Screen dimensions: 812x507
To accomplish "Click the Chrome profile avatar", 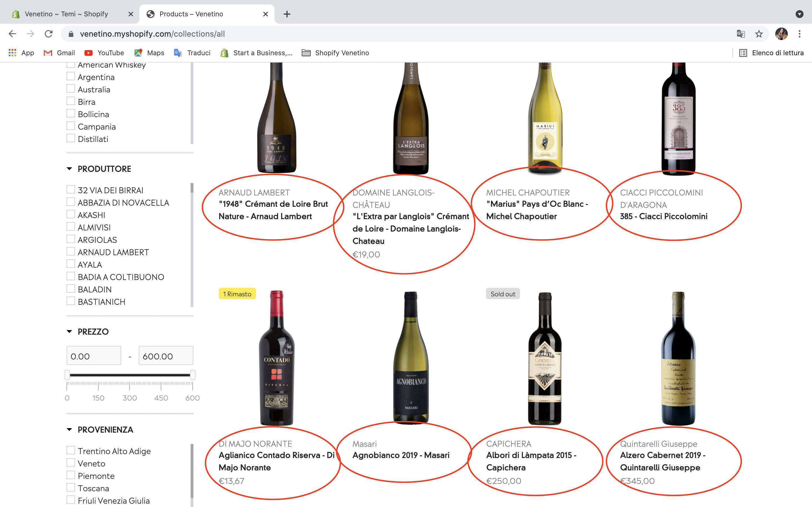I will point(781,34).
